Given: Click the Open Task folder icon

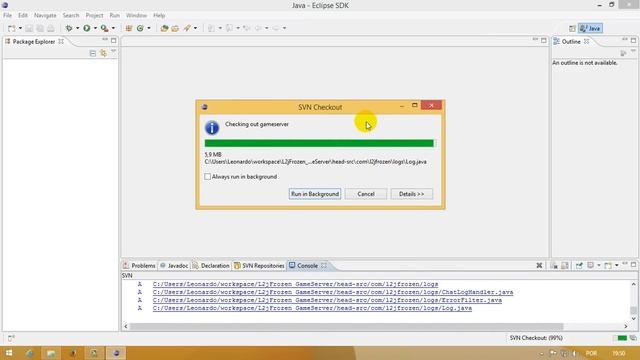Looking at the screenshot, I should pos(175,28).
